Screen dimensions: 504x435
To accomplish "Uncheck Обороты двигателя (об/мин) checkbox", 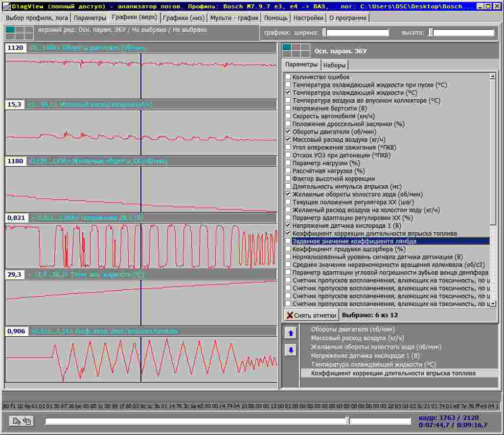I will pyautogui.click(x=288, y=132).
